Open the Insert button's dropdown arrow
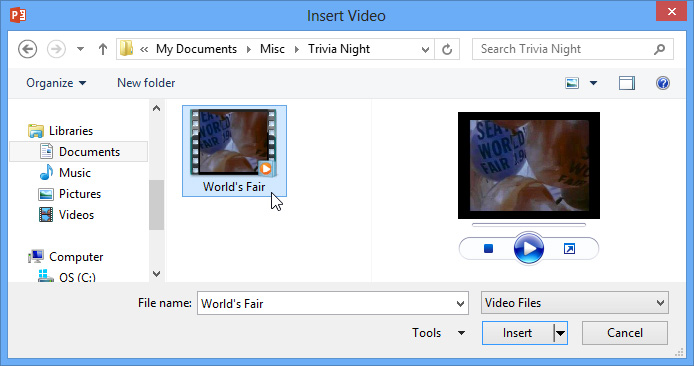694x366 pixels. (x=561, y=333)
